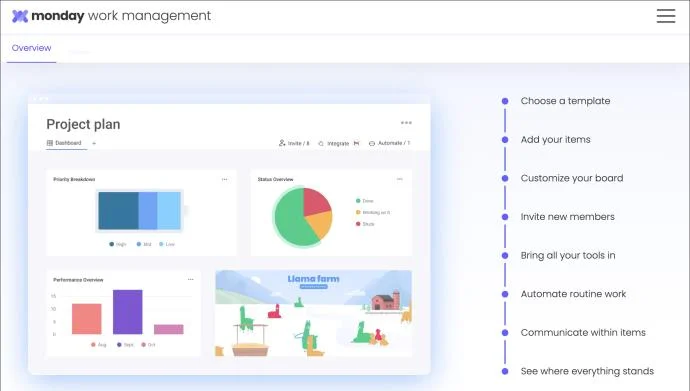The image size is (690, 391).
Task: Switch to the Dashboard view tab
Action: coord(64,143)
